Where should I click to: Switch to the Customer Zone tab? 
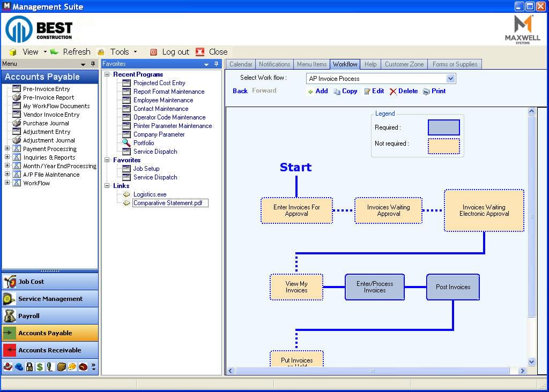[404, 64]
